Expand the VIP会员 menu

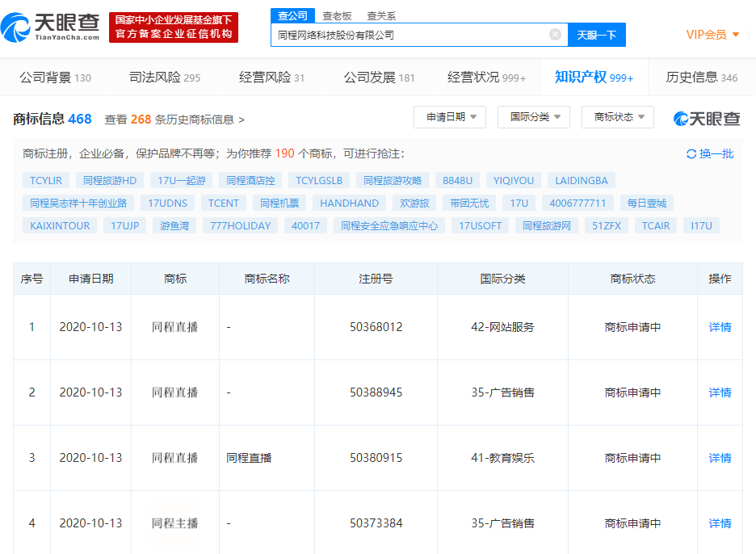coord(712,35)
